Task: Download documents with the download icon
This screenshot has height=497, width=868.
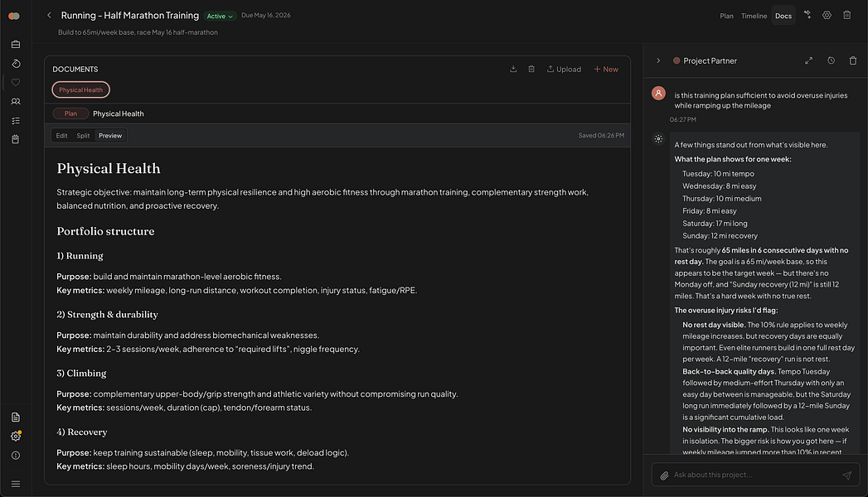Action: (x=513, y=69)
